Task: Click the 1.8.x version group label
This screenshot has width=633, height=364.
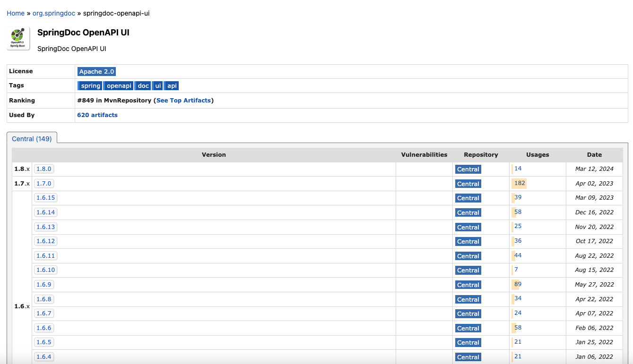Action: [22, 169]
